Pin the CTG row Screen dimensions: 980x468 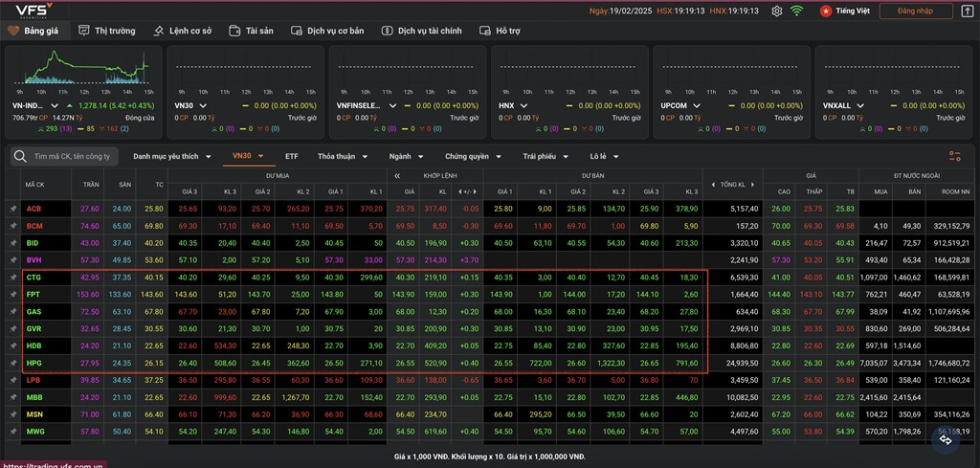coord(12,277)
